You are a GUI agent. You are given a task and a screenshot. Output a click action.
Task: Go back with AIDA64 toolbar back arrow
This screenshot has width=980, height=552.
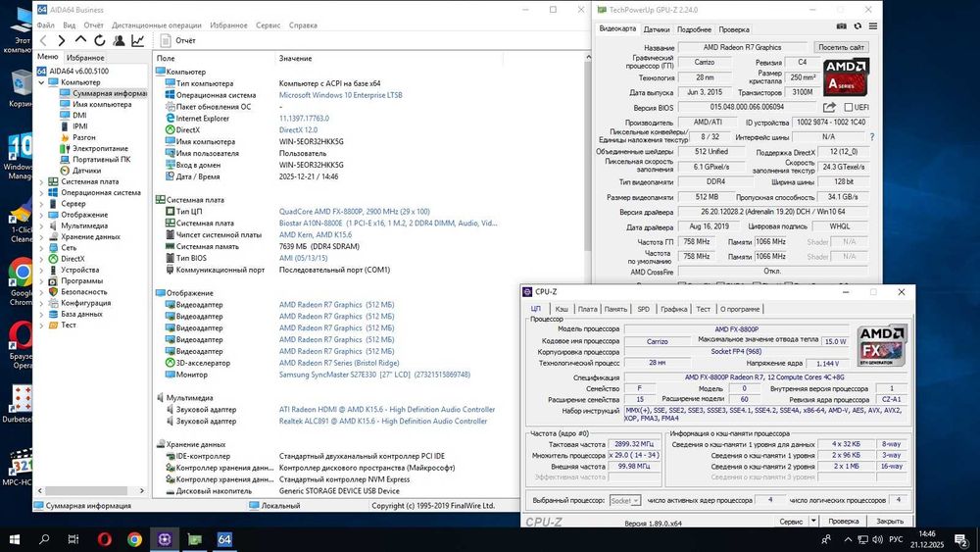(43, 40)
